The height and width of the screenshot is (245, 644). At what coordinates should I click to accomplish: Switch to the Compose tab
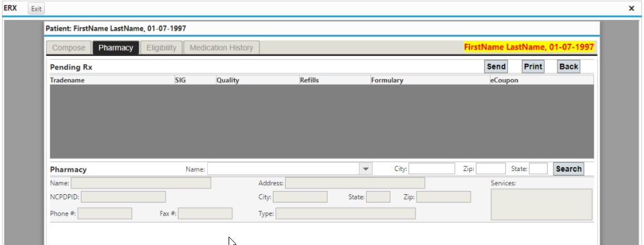pyautogui.click(x=69, y=48)
